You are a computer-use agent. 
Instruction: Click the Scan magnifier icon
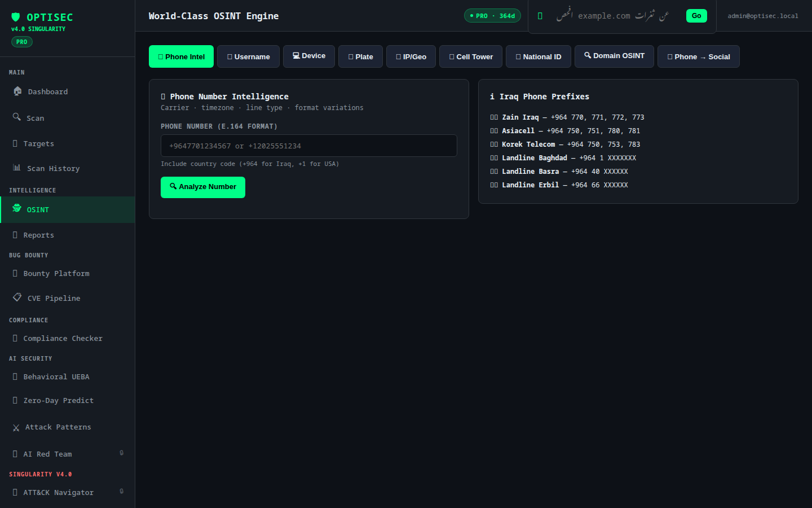click(x=17, y=117)
